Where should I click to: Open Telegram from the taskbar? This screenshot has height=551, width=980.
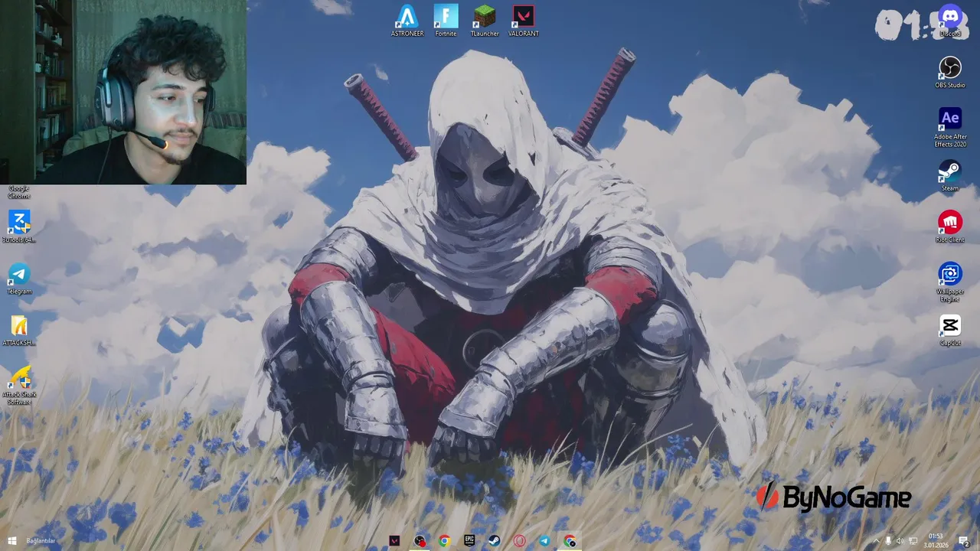click(x=544, y=541)
